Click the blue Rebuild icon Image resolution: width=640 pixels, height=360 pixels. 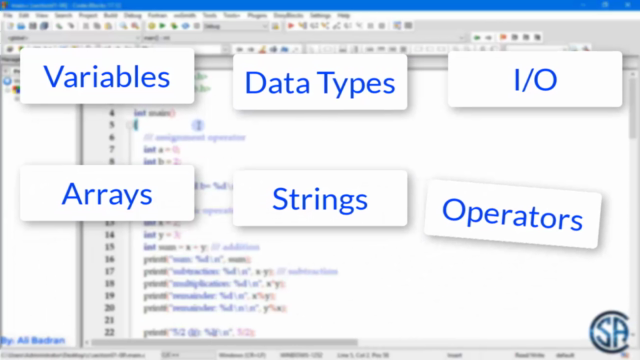coord(185,26)
